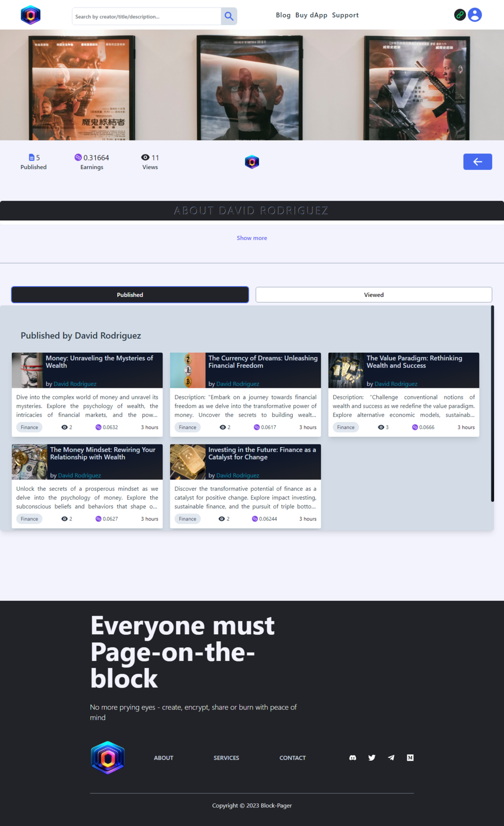Screen dimensions: 504x826
Task: Click 'ABOUT DAVID RODRIGUEZ' heading bar
Action: pos(252,211)
